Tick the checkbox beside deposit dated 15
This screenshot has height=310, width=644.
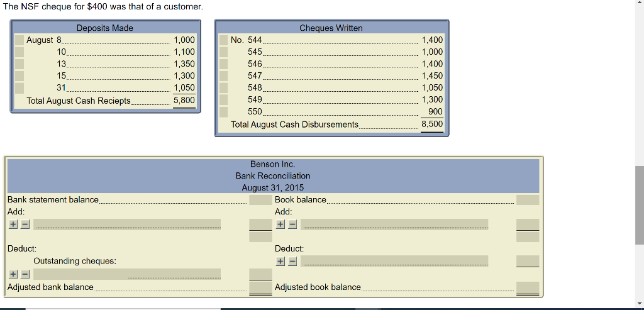(x=19, y=75)
